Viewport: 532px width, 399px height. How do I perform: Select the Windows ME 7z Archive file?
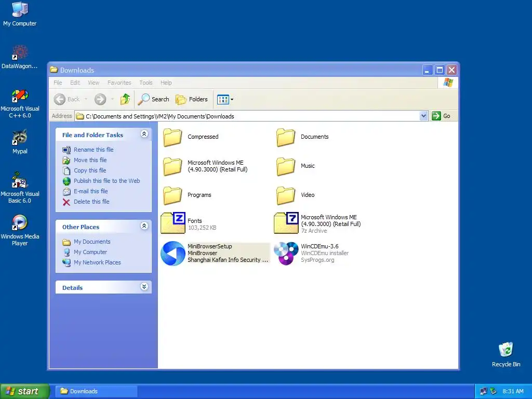click(x=317, y=223)
